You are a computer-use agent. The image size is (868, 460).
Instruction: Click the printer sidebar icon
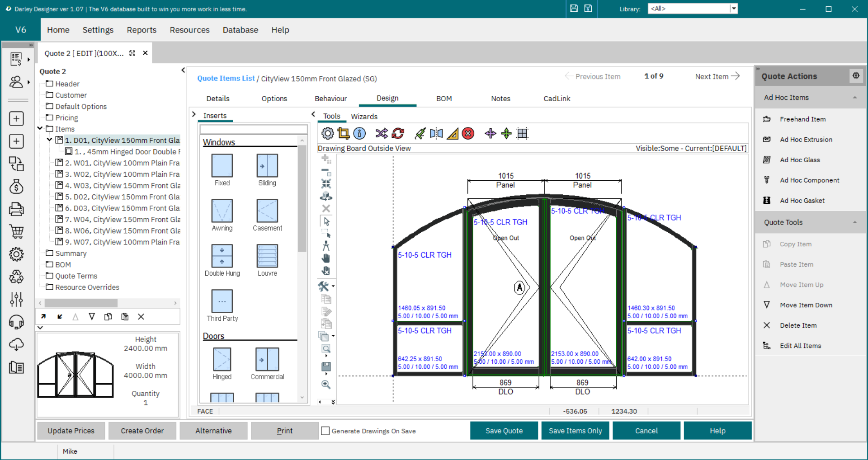click(x=17, y=209)
